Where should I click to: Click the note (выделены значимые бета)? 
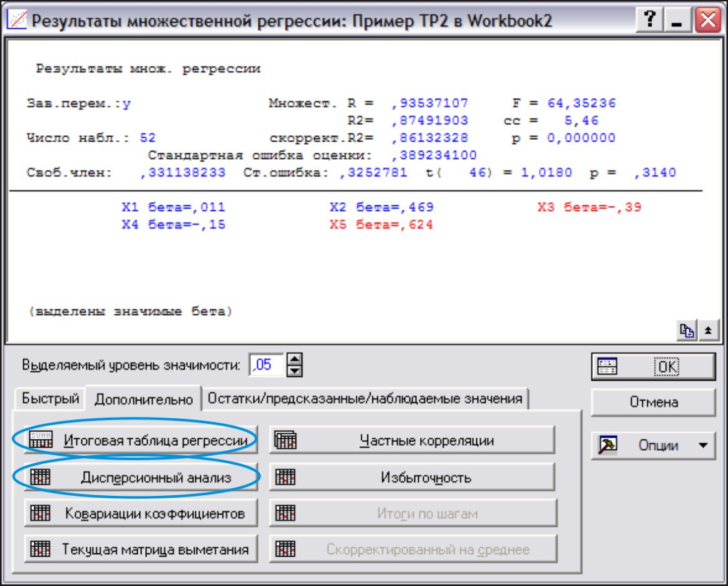pos(130,311)
